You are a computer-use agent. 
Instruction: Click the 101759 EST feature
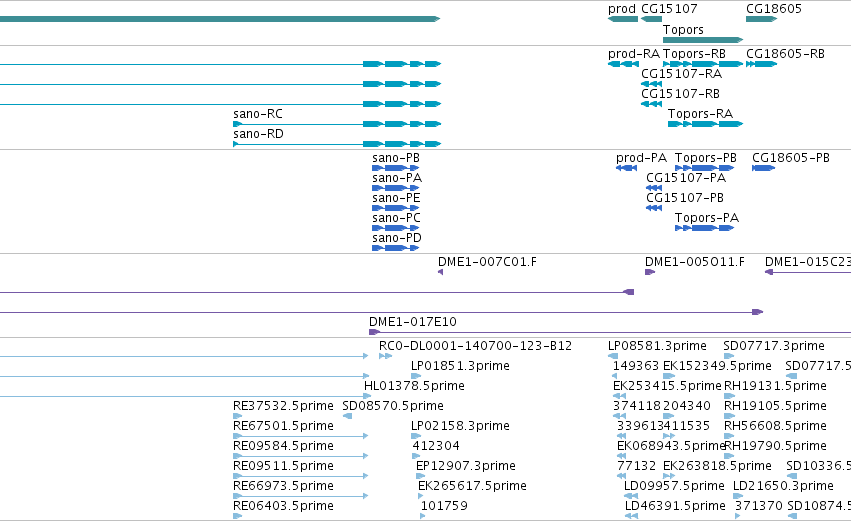click(423, 517)
